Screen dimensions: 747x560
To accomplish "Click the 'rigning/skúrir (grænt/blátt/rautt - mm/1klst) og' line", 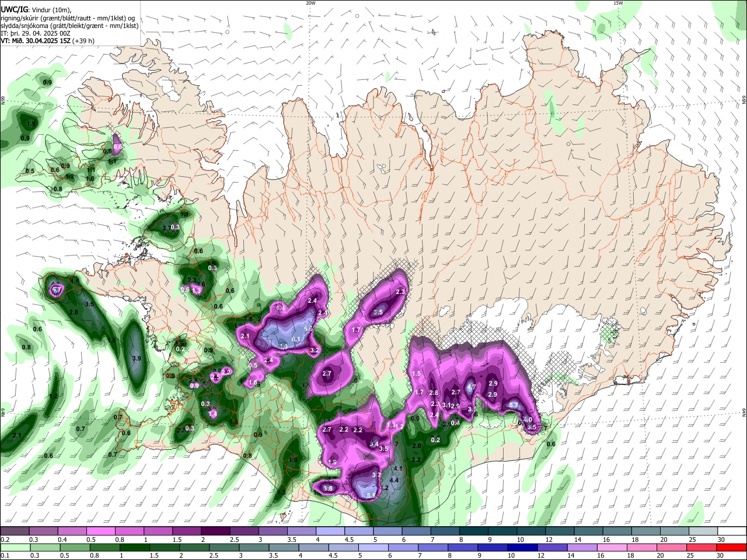I will click(x=68, y=18).
